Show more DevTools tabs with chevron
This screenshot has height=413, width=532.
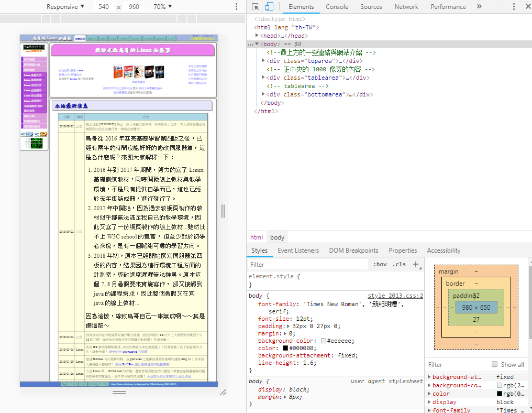click(x=479, y=7)
